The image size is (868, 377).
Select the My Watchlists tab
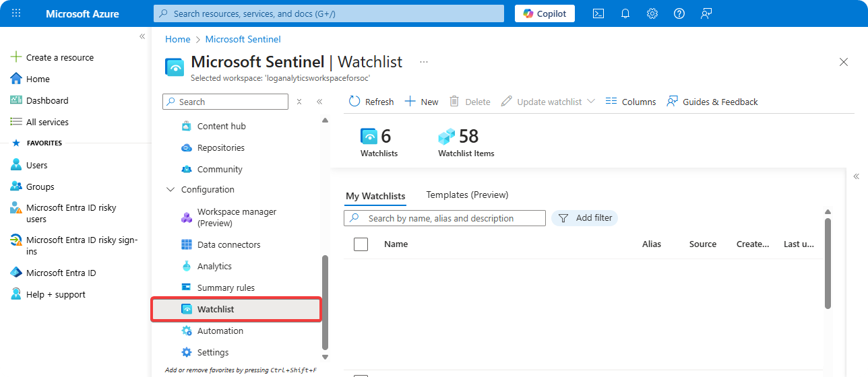[375, 196]
